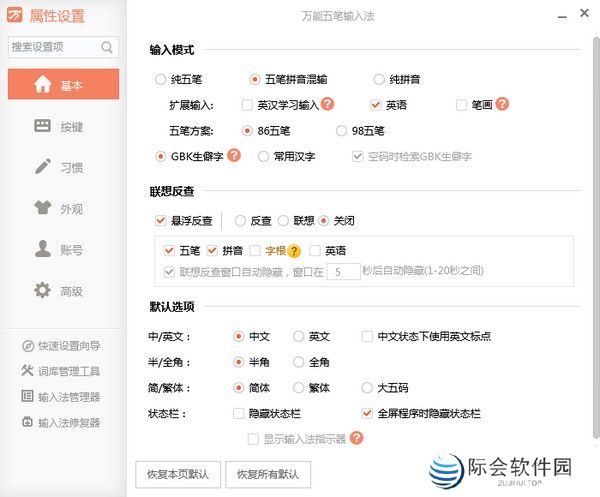Screen dimensions: 600x497
Task: Enable 中文状态下使用英文标点
Action: [x=367, y=336]
